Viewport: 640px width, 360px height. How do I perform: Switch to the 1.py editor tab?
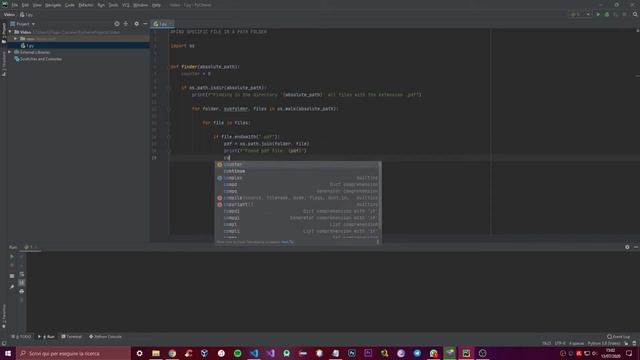coord(162,24)
